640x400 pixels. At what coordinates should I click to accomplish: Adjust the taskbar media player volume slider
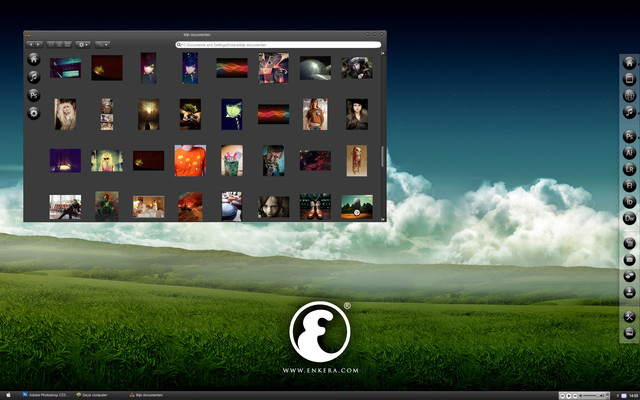point(591,396)
